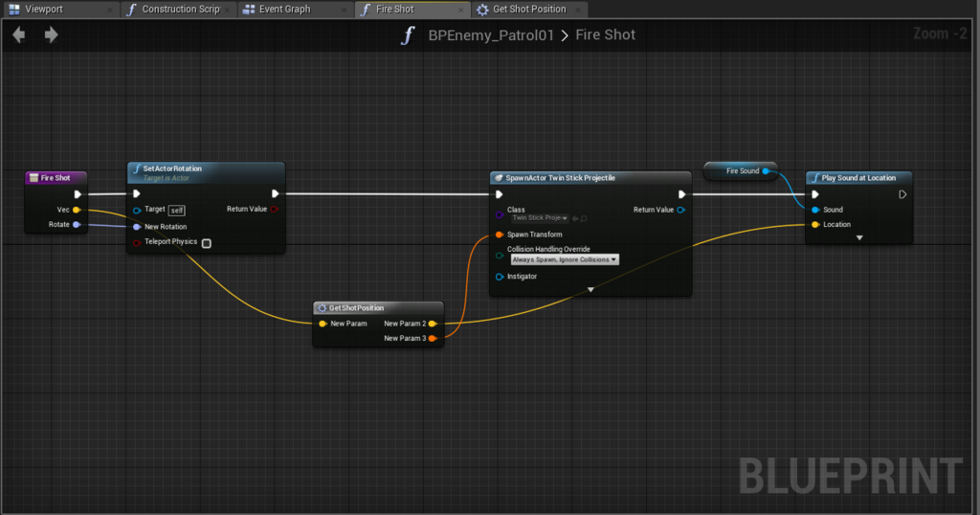
Task: Close the Viewport tab
Action: point(109,10)
